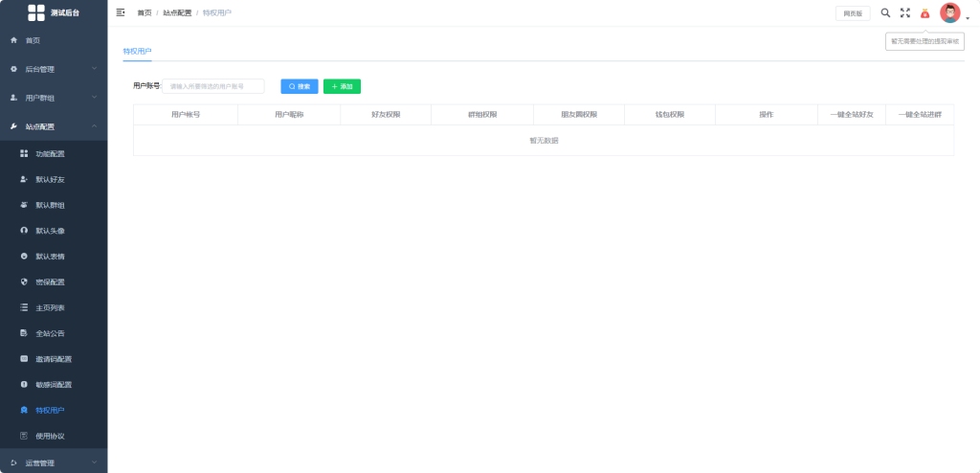Click the 首页 home icon in sidebar
Image resolution: width=980 pixels, height=473 pixels.
pos(13,40)
